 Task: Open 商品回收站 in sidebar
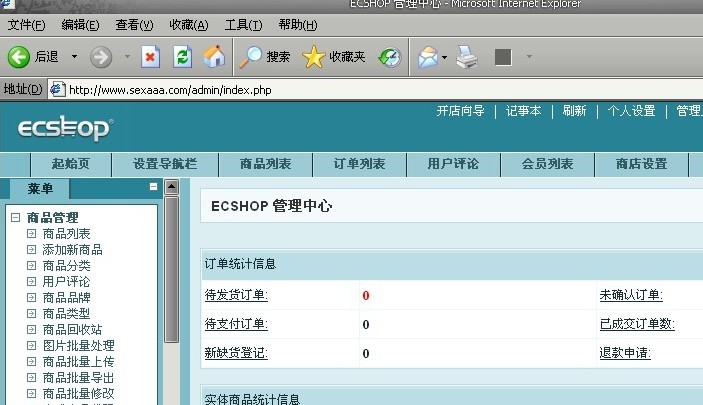pos(72,330)
